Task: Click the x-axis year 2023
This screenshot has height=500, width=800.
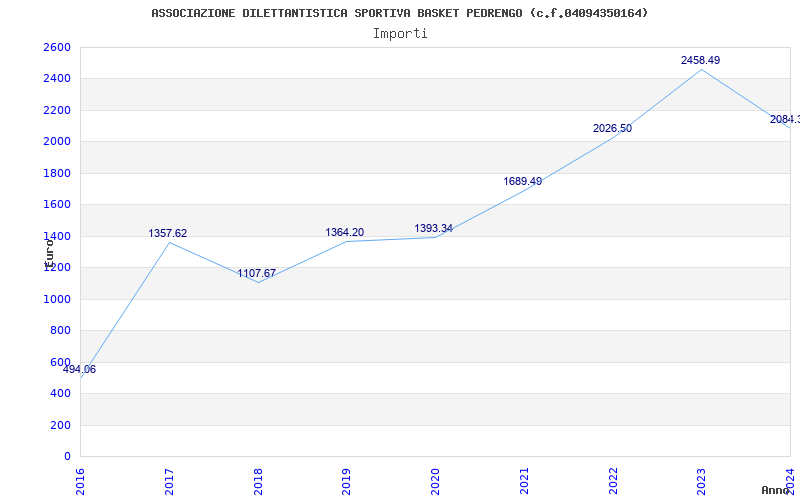Action: pyautogui.click(x=702, y=481)
